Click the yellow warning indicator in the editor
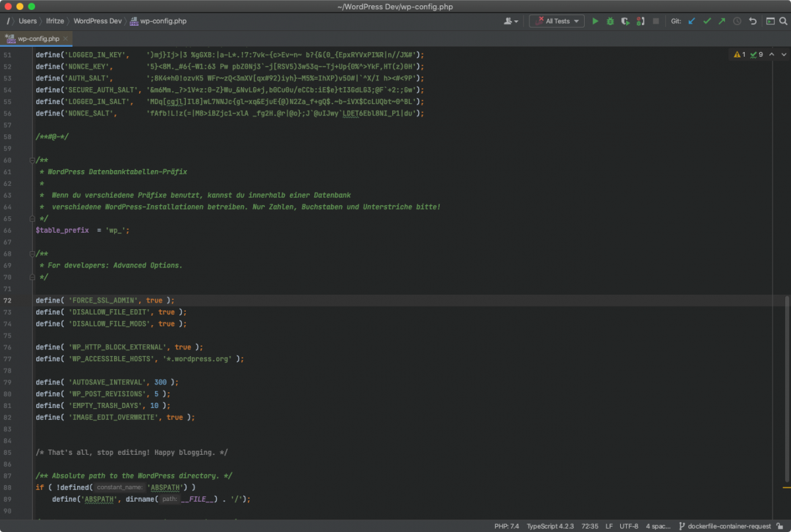This screenshot has height=532, width=791. (740, 55)
